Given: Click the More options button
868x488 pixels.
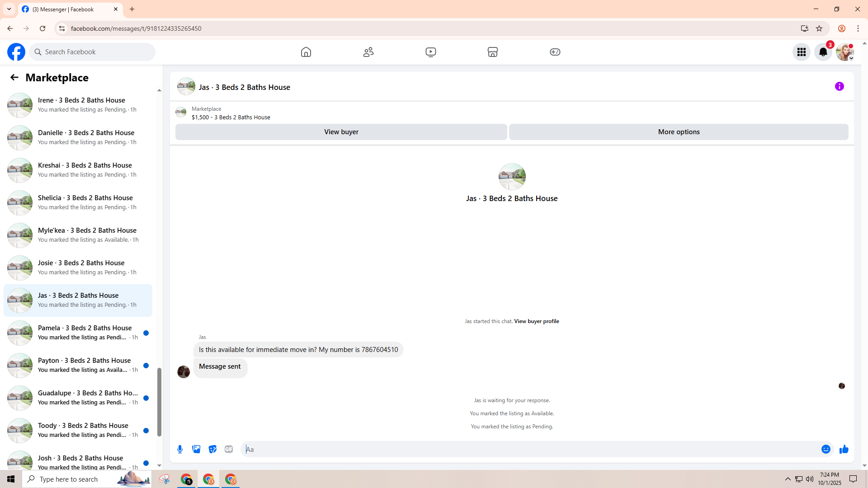Looking at the screenshot, I should 679,132.
